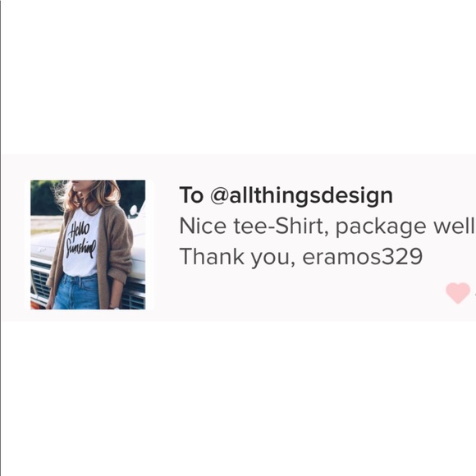Click the woman's hair in the thumbnail
The image size is (476, 476).
click(x=91, y=195)
